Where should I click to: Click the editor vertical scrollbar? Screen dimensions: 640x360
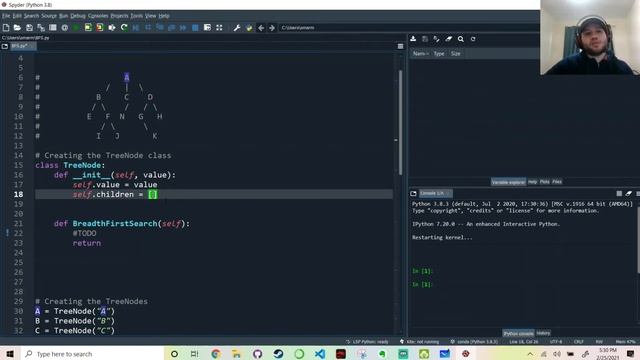tap(400, 122)
